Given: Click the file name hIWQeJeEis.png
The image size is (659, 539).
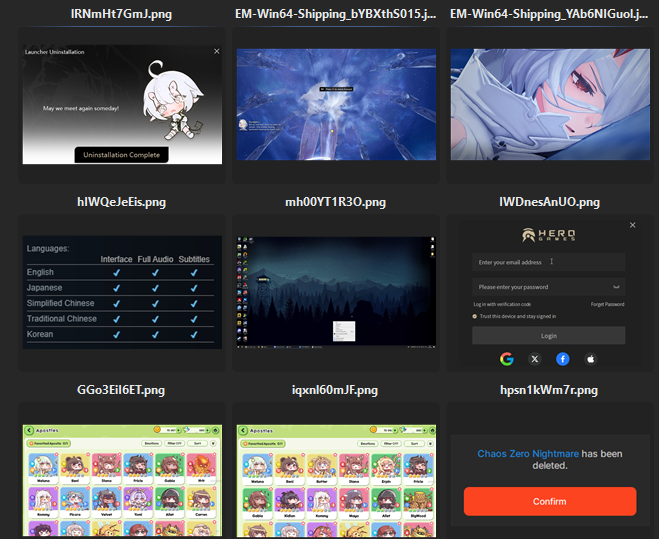Looking at the screenshot, I should (121, 202).
